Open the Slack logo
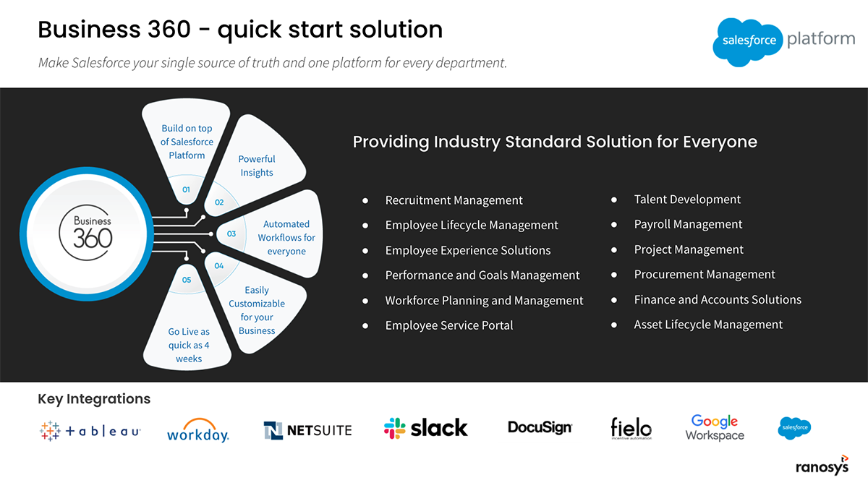Image resolution: width=868 pixels, height=488 pixels. click(425, 428)
